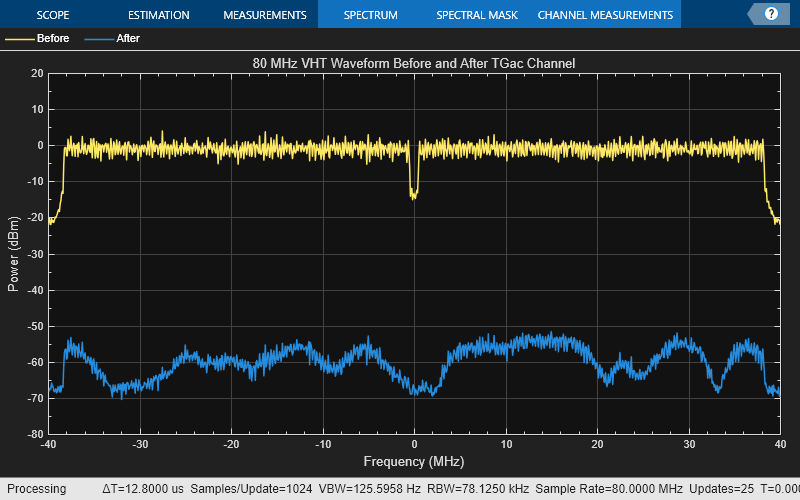Switch to the Scope tab
800x500 pixels.
[53, 15]
